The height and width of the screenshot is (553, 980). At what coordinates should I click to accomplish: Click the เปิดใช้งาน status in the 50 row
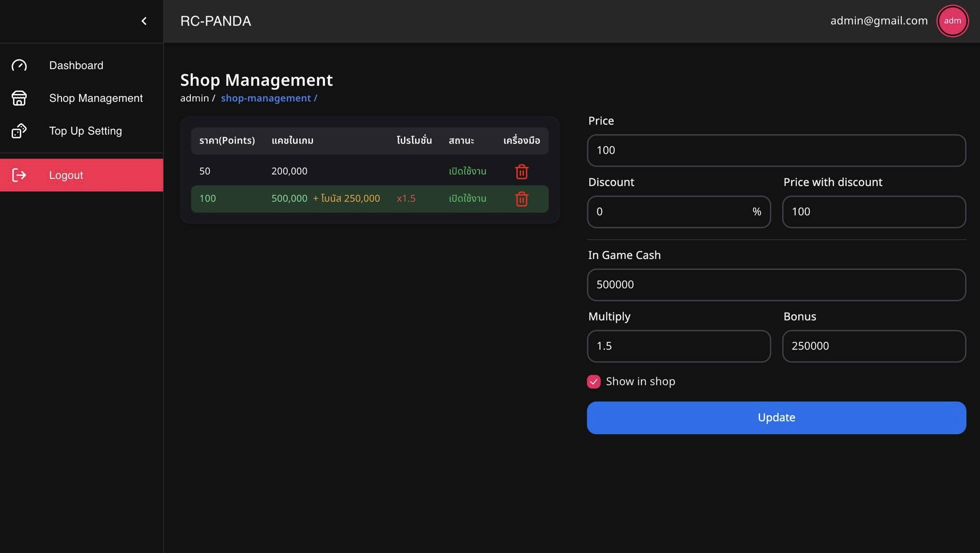coord(467,171)
